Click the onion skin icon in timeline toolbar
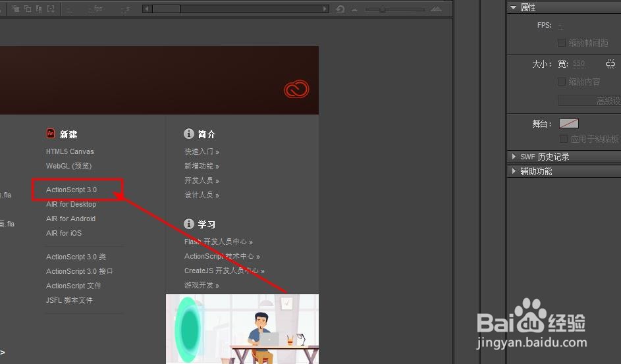The image size is (621, 364). [16, 9]
